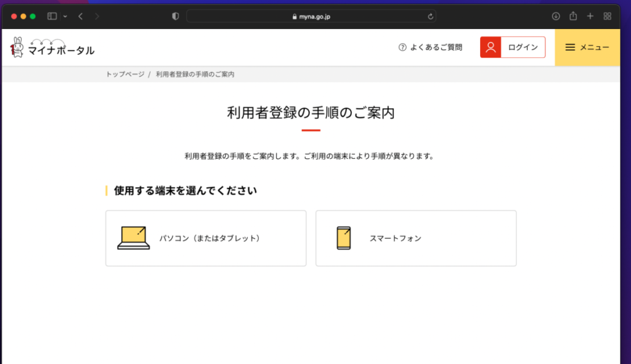Show the tab overview grid icon
This screenshot has height=364, width=631.
[606, 16]
